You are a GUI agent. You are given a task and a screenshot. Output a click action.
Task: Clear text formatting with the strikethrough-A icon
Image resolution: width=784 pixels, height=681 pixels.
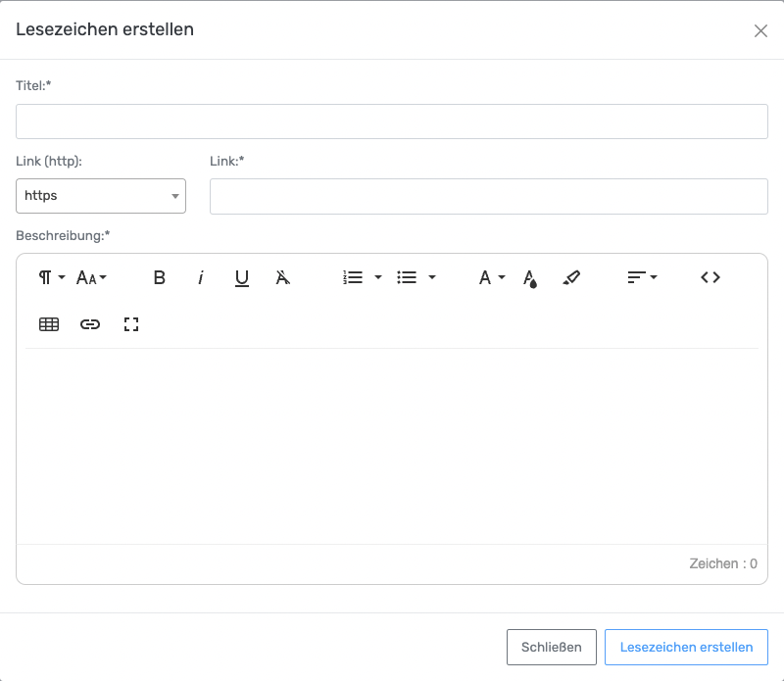[x=283, y=277]
